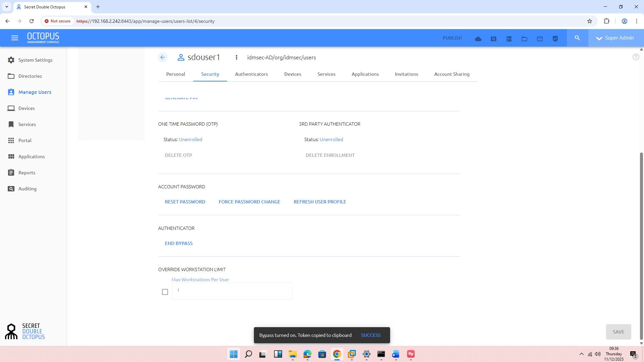Screen dimensions: 644x362
Task: Expand the Super Admin dropdown
Action: tap(615, 38)
